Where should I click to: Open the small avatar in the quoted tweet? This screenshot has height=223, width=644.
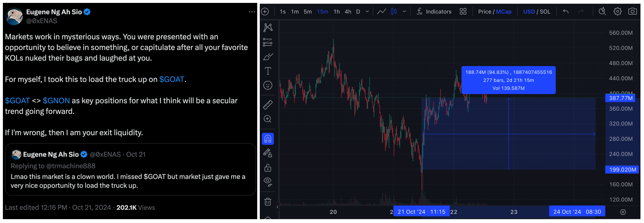[x=16, y=154]
